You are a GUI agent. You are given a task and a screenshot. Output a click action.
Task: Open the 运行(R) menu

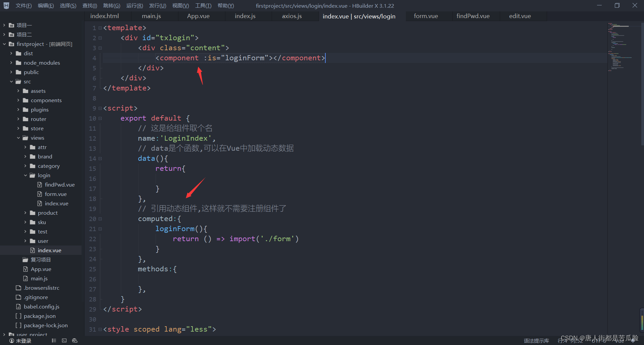point(135,6)
